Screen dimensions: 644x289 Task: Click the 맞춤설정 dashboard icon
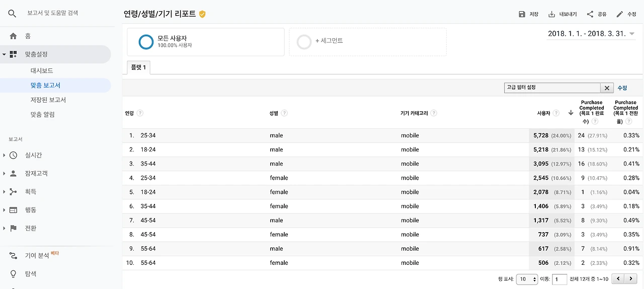click(x=13, y=54)
